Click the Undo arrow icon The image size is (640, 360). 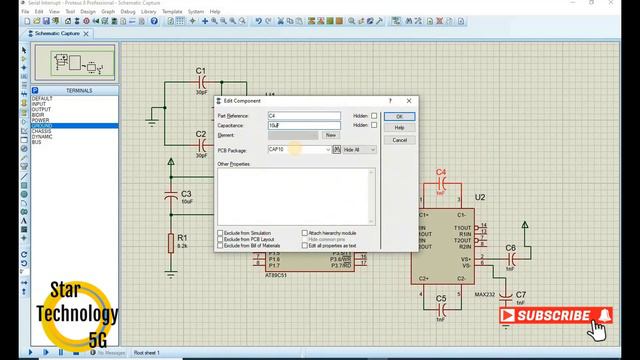pyautogui.click(x=258, y=21)
